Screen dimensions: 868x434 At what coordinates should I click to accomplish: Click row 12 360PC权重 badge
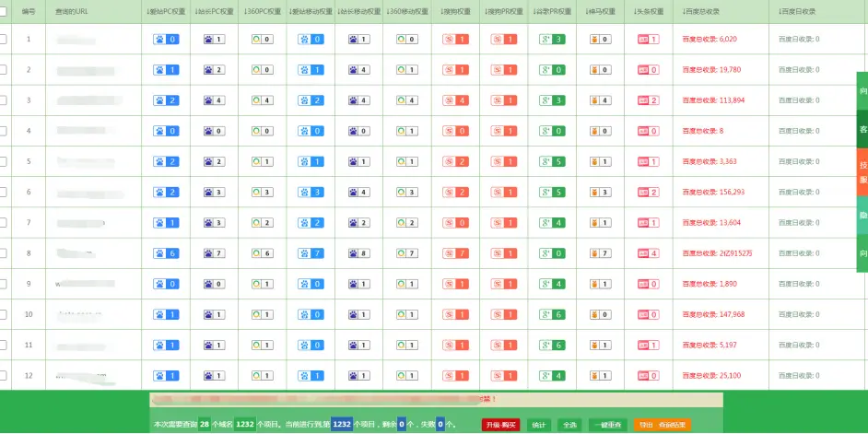[x=263, y=375]
